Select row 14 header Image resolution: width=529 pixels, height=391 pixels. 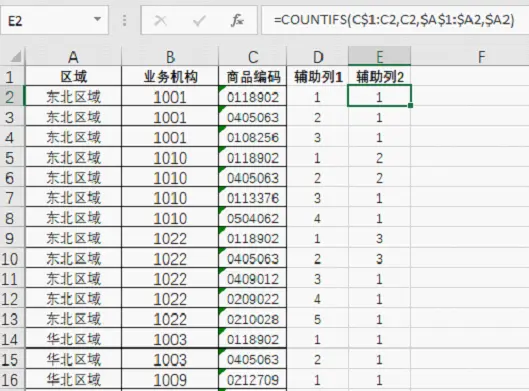click(x=9, y=339)
